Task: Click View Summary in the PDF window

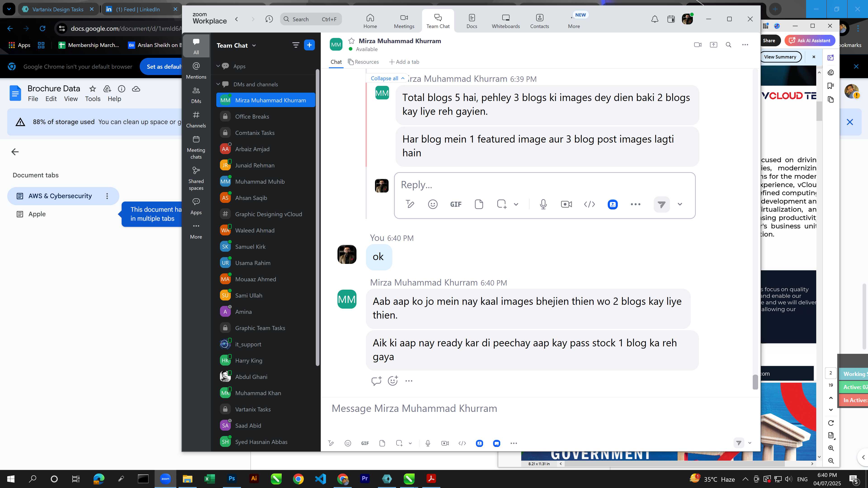Action: [x=780, y=57]
